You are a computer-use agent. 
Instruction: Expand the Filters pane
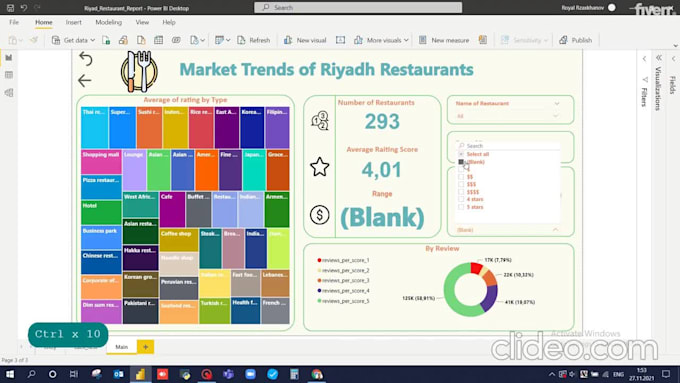[644, 59]
